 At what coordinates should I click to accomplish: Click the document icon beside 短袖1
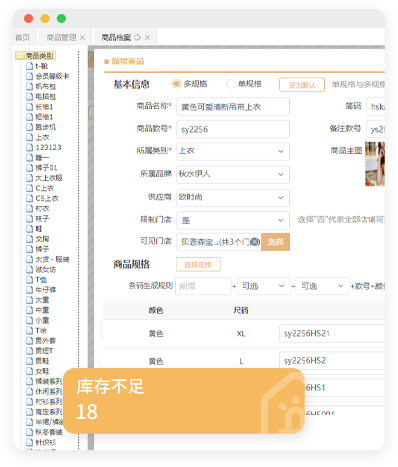click(29, 117)
